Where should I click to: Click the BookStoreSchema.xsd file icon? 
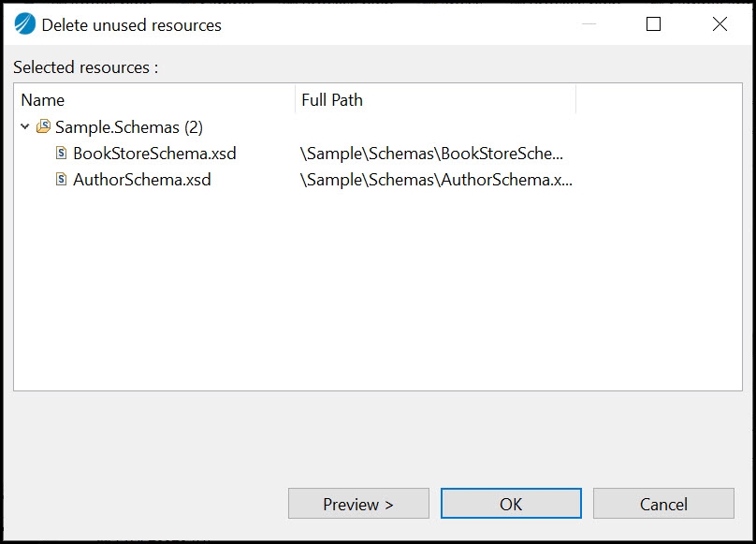point(62,154)
